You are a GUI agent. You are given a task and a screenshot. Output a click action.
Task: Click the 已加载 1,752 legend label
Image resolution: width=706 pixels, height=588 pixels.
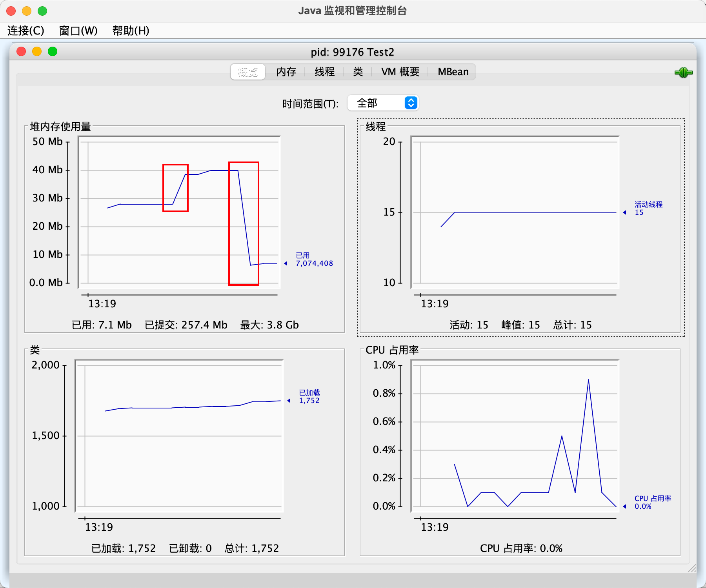point(309,397)
